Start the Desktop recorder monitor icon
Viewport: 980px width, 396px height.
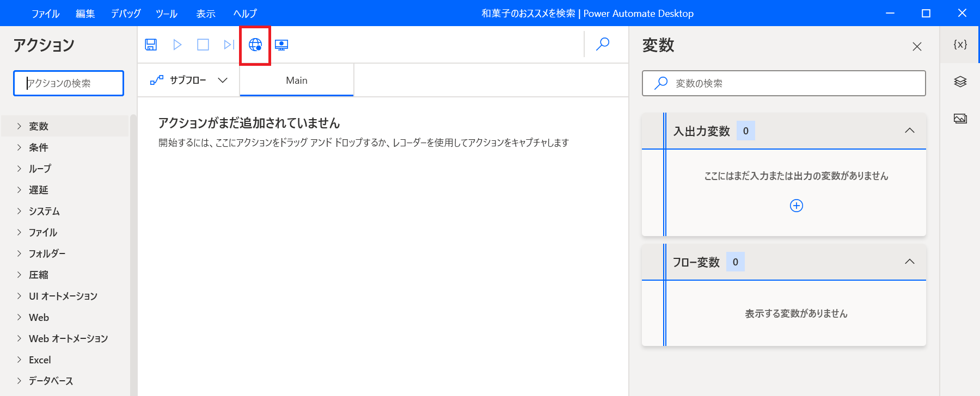point(281,45)
